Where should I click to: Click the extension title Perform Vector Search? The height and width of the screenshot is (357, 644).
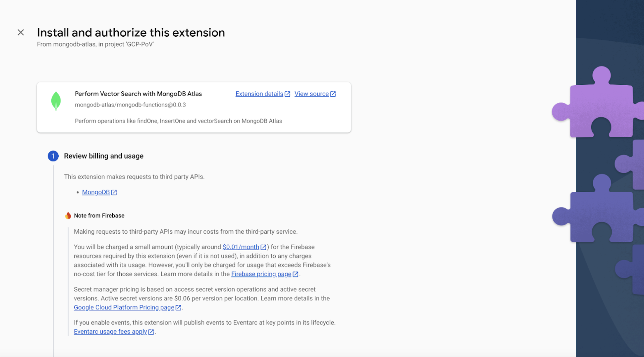[x=138, y=94]
